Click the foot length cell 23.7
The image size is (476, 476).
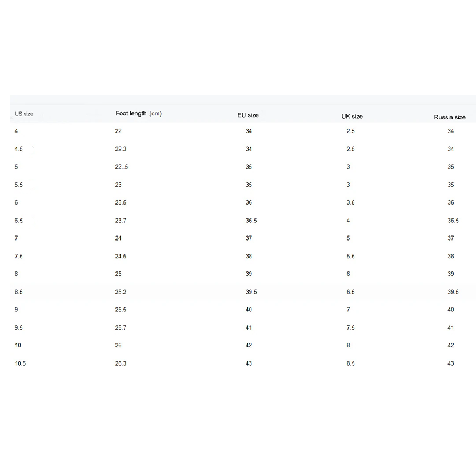121,221
